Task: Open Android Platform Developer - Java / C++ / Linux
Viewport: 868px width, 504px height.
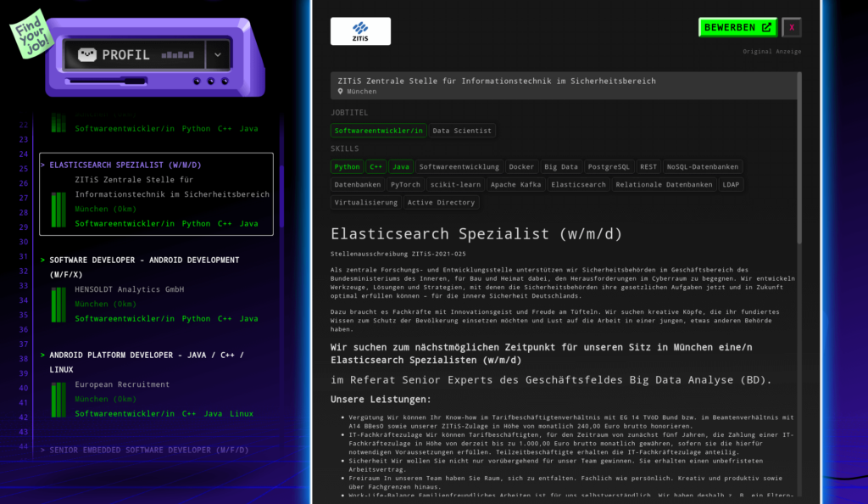Action: click(147, 362)
